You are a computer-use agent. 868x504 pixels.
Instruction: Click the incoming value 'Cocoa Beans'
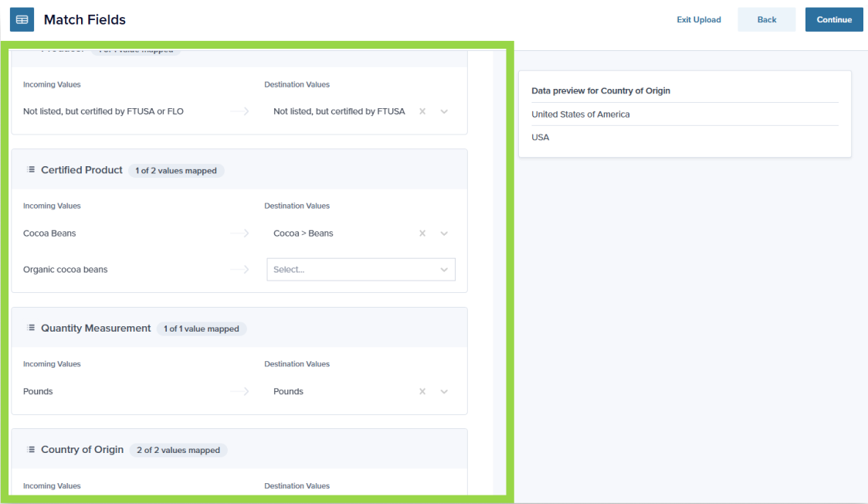coord(49,233)
